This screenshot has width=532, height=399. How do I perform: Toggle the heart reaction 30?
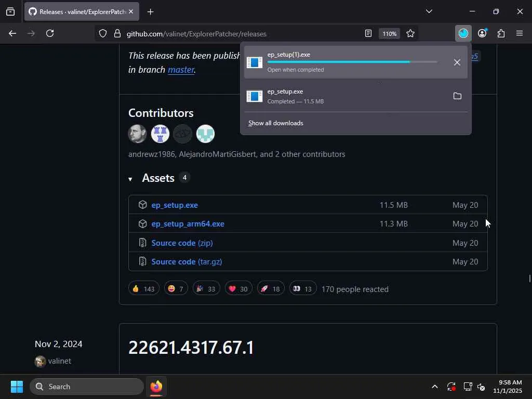[x=238, y=289]
